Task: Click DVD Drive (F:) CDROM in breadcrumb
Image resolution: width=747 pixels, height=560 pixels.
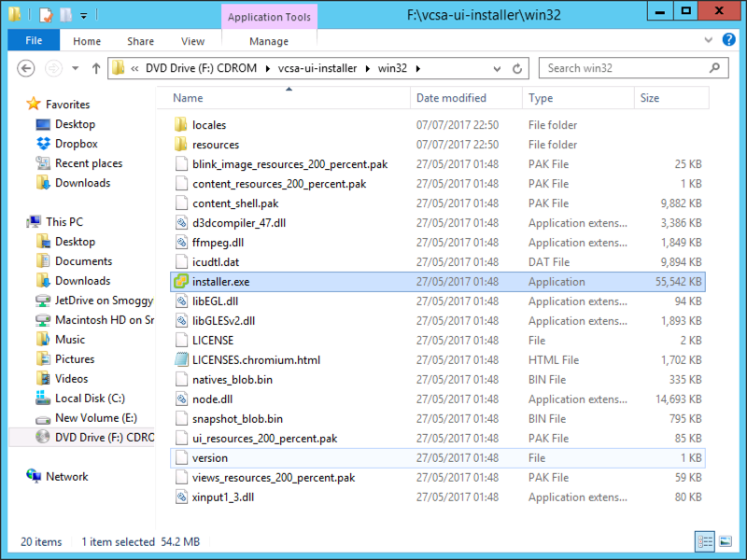Action: [201, 68]
